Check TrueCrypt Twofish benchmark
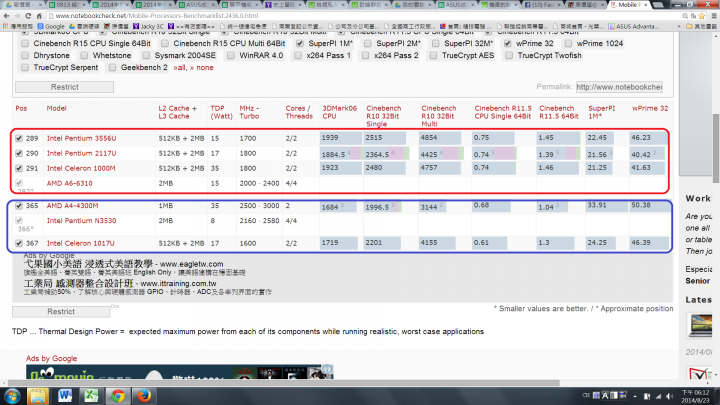 [x=509, y=56]
